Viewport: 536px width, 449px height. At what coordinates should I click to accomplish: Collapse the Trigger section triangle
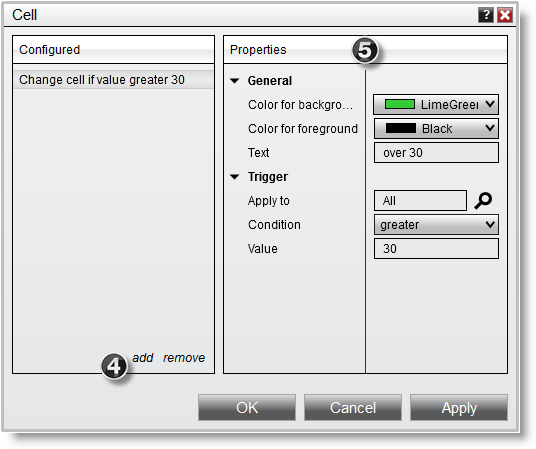pos(234,177)
